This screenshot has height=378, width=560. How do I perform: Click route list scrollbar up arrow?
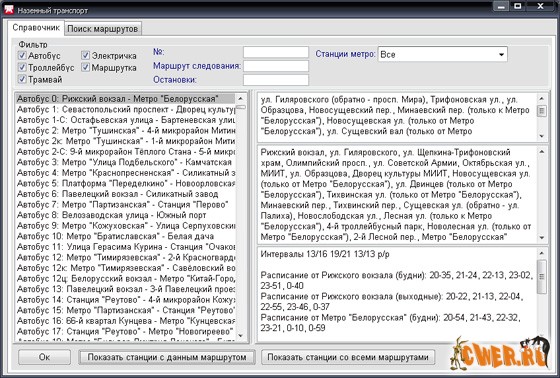click(x=241, y=99)
